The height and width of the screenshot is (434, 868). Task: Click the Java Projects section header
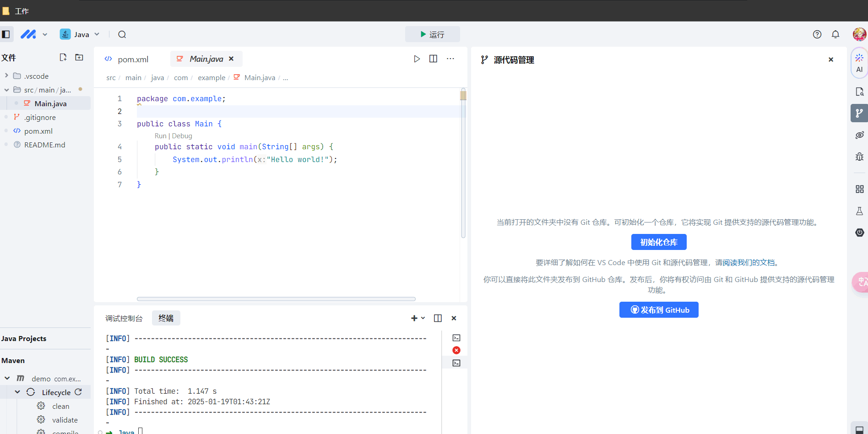click(x=45, y=339)
